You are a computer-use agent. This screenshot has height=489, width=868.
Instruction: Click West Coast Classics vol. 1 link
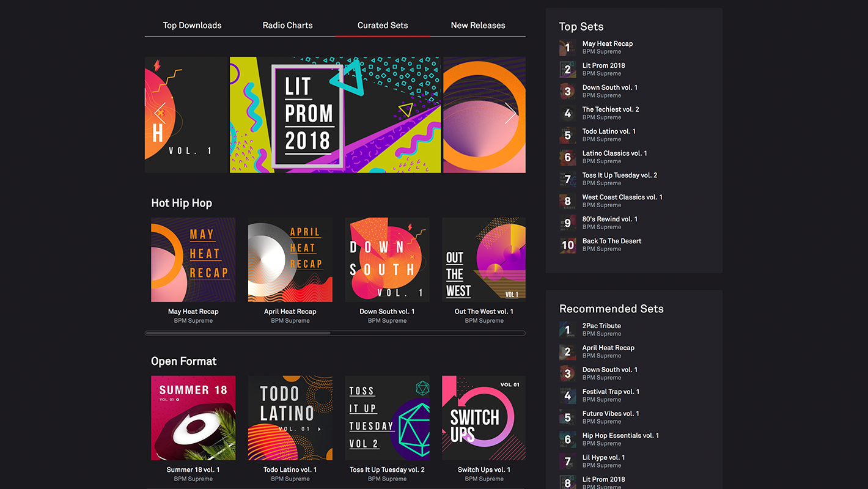pyautogui.click(x=622, y=197)
